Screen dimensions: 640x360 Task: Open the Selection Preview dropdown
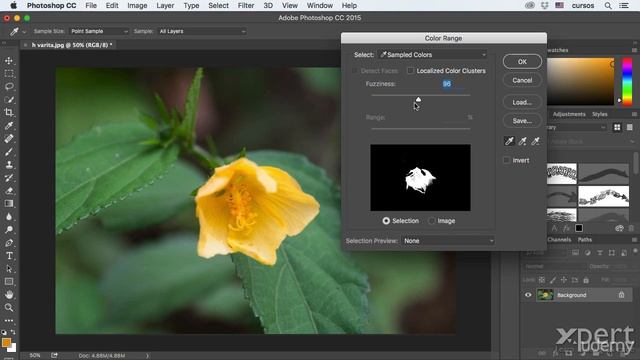coord(448,241)
